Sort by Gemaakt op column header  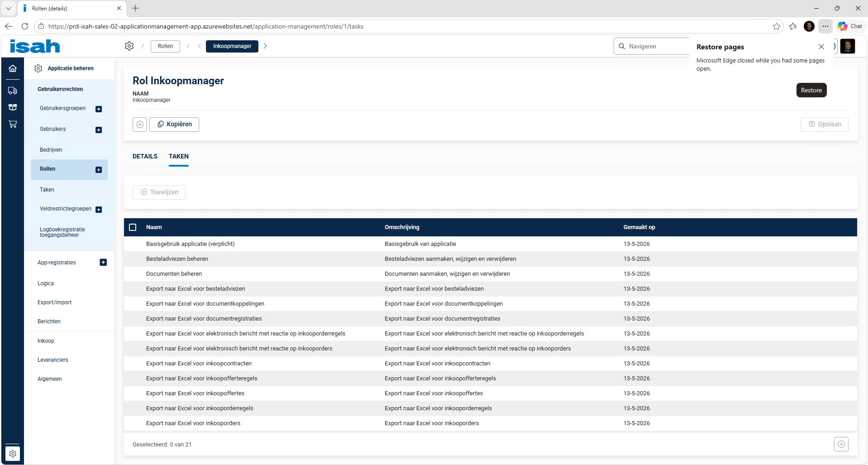point(639,227)
